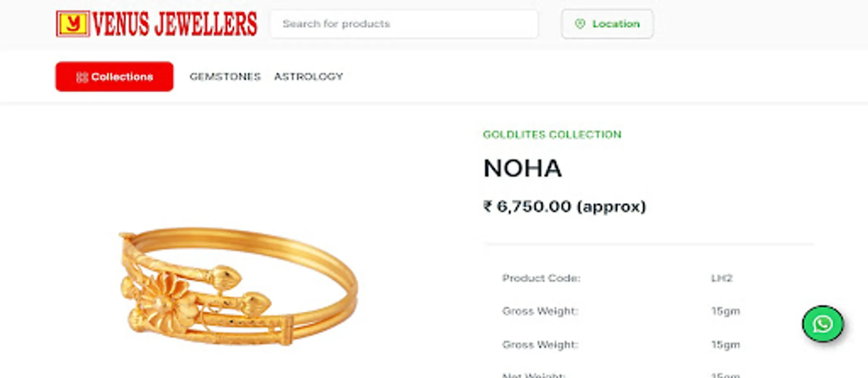The width and height of the screenshot is (868, 378).
Task: Open the Collections menu button
Action: point(114,76)
